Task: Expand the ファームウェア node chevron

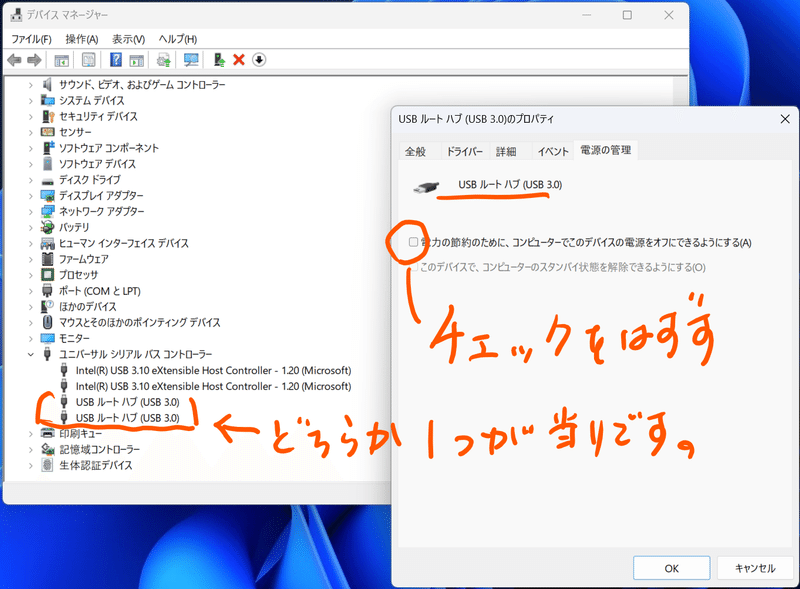Action: point(31,259)
